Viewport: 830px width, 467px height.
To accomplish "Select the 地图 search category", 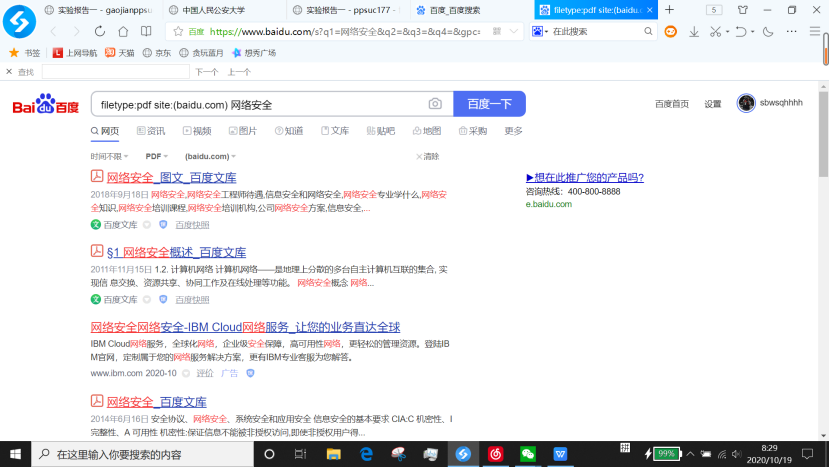I will tap(427, 131).
